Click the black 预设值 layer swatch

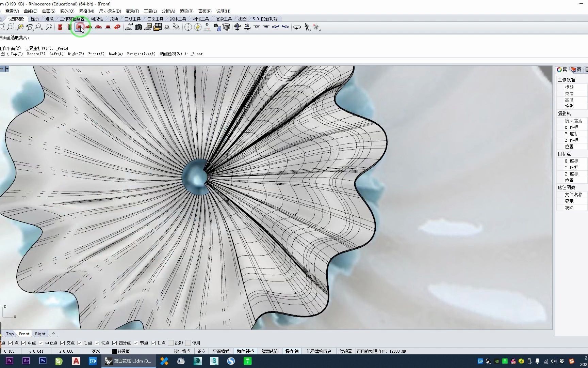click(x=115, y=351)
